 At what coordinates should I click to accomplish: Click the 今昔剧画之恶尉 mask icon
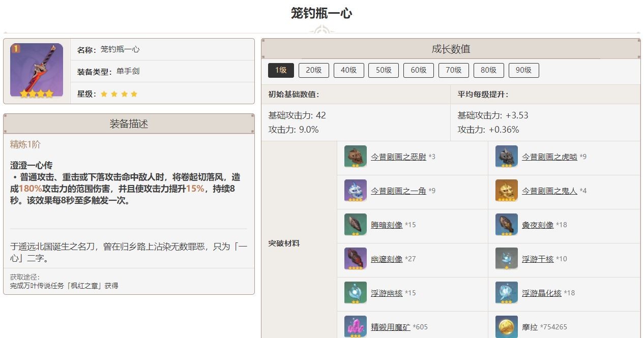coord(356,157)
